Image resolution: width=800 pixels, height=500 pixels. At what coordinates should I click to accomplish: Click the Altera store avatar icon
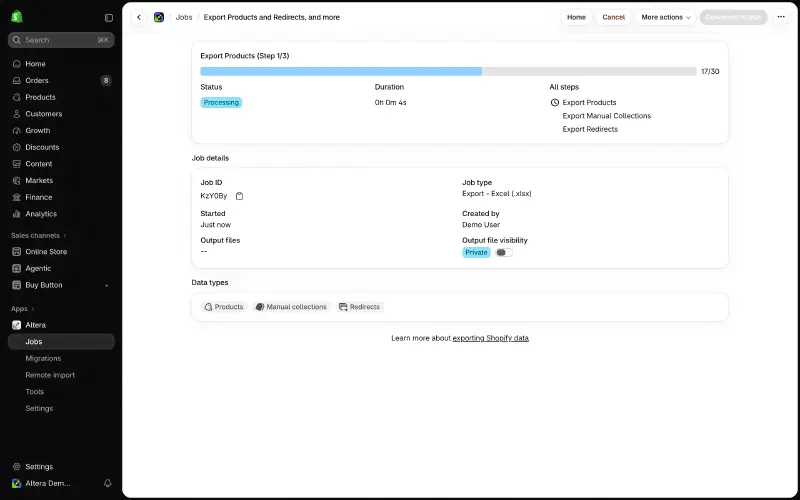(x=17, y=483)
